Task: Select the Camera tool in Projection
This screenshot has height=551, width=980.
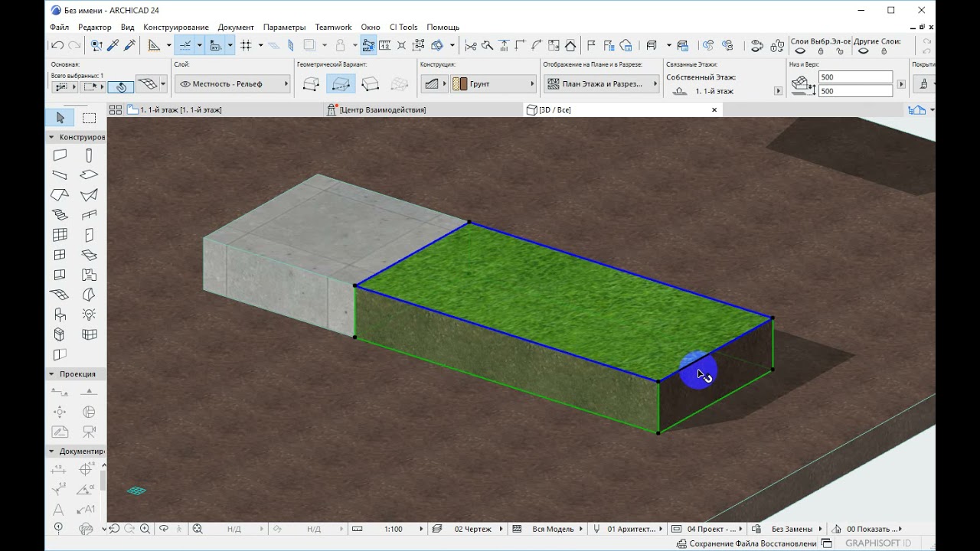Action: pyautogui.click(x=90, y=432)
